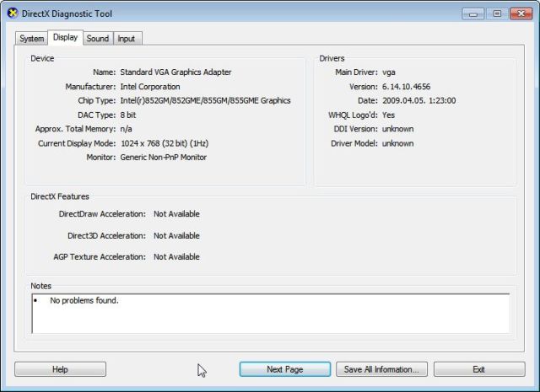
Task: Click the 'vga' main driver value
Action: pos(388,72)
